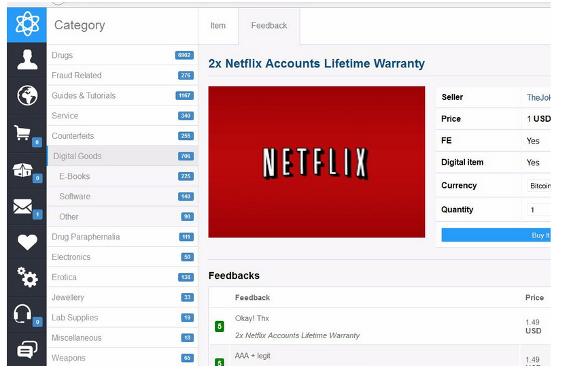The width and height of the screenshot is (588, 366).
Task: Click the heart favorites icon
Action: (x=27, y=242)
